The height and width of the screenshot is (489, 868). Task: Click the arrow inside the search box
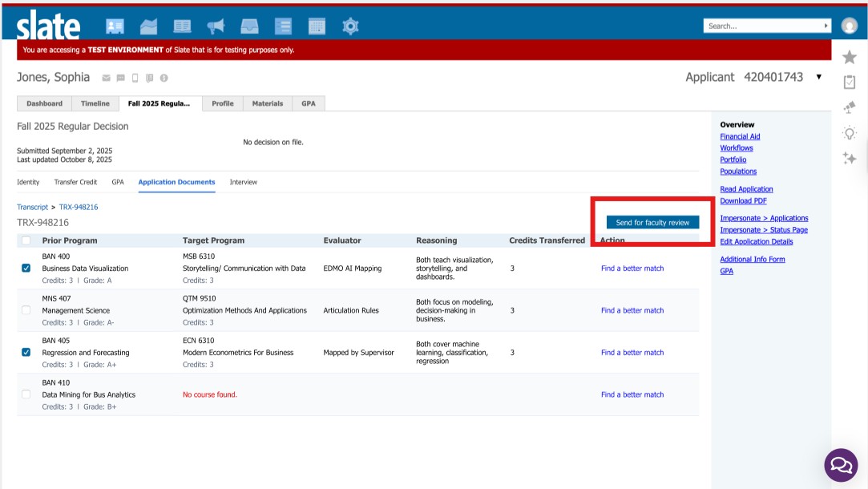coord(826,26)
